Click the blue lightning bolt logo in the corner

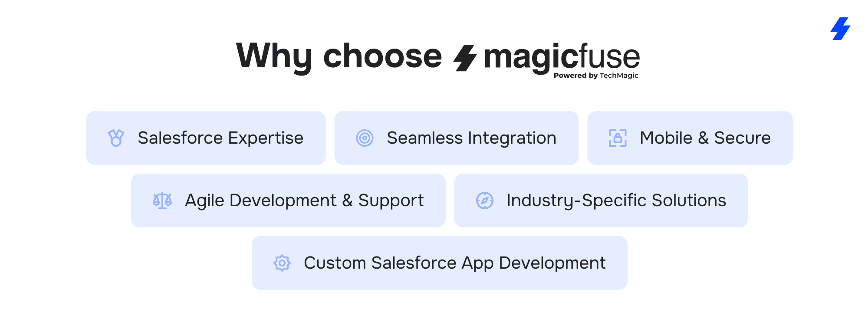pos(841,29)
